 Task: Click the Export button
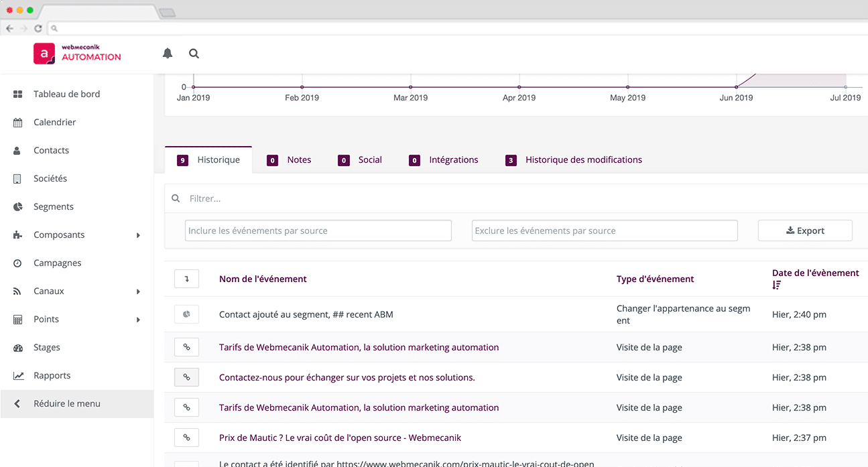(x=805, y=230)
